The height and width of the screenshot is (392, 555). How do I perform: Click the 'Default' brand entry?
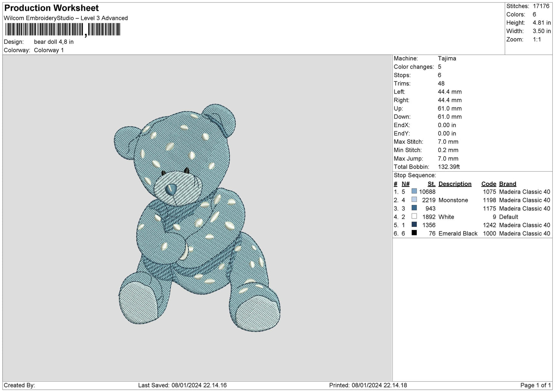click(x=509, y=217)
